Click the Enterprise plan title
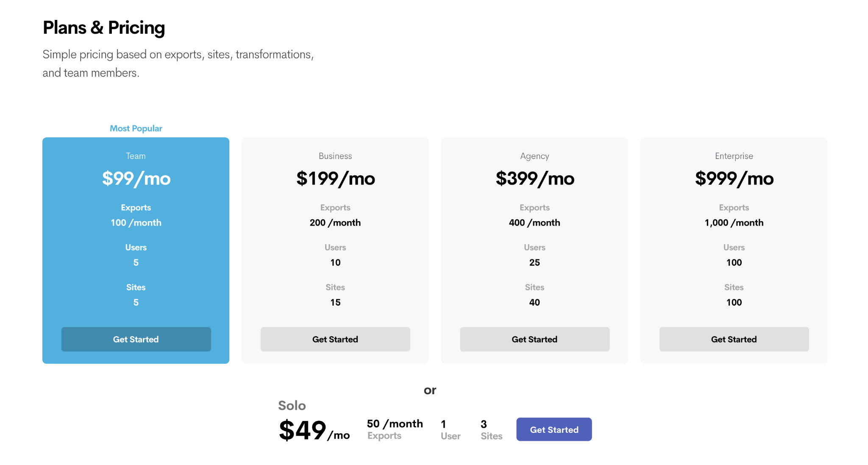868x465 pixels. pos(734,156)
